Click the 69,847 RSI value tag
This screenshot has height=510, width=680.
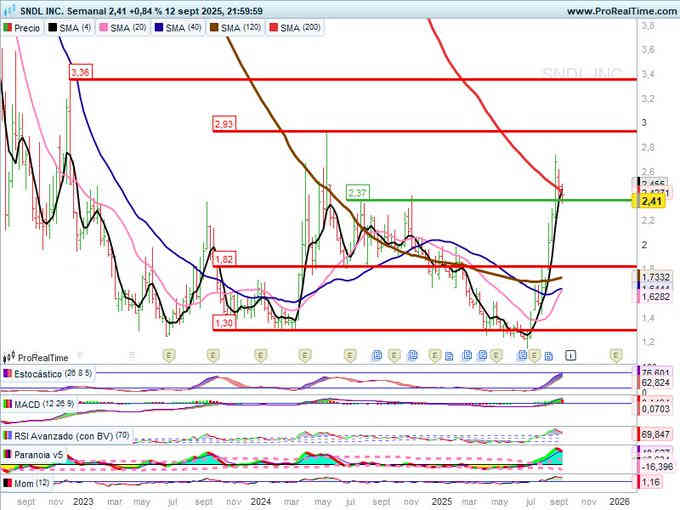coord(655,434)
